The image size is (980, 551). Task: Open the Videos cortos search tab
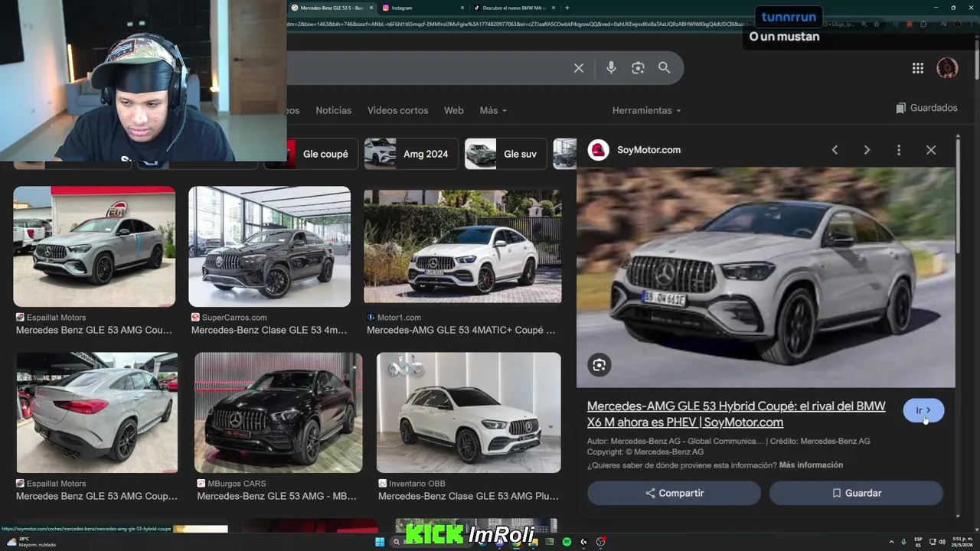point(398,110)
